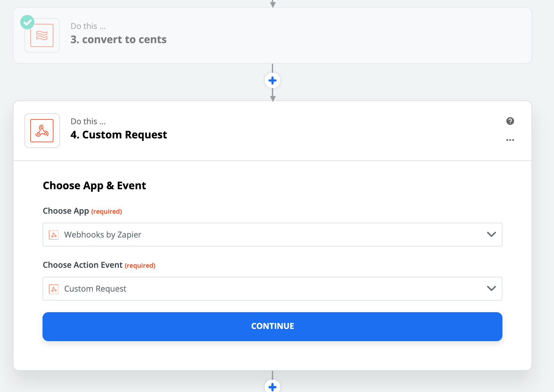Screen dimensions: 554x392
Task: Click the CONTINUE button
Action: [x=272, y=327]
